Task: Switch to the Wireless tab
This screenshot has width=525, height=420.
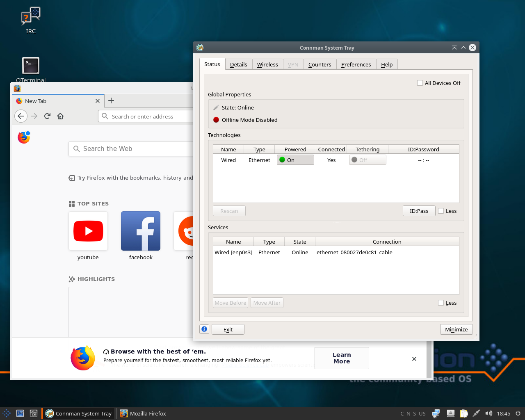Action: coord(267,64)
